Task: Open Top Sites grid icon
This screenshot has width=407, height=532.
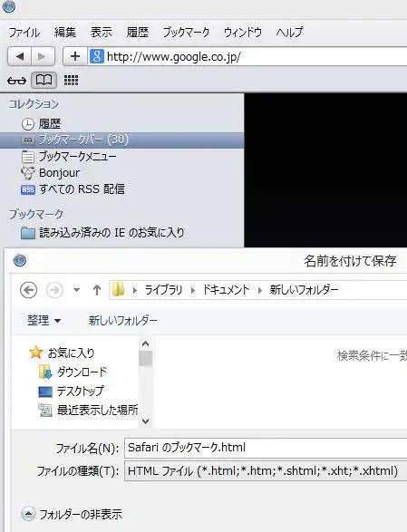Action: click(x=71, y=81)
